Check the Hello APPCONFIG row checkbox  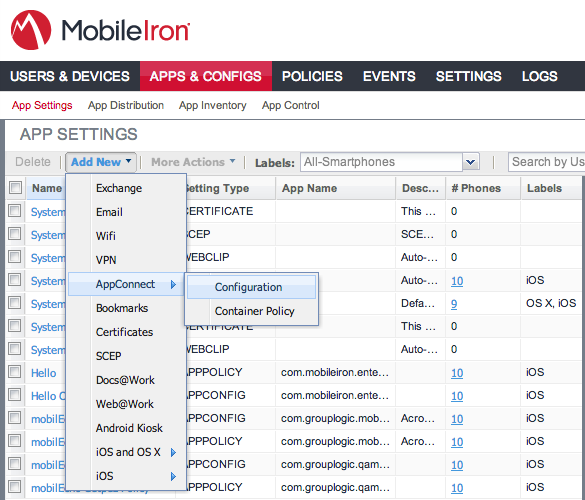click(x=15, y=395)
